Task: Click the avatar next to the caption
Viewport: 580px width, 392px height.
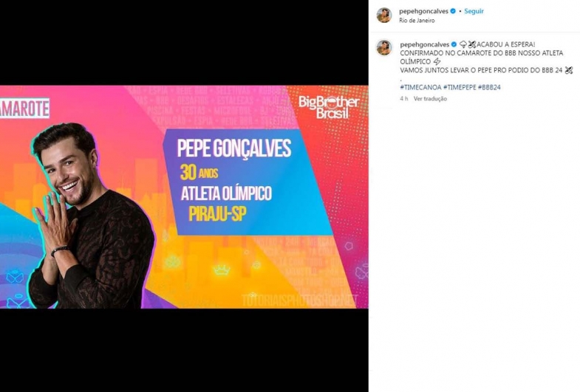Action: pos(384,48)
